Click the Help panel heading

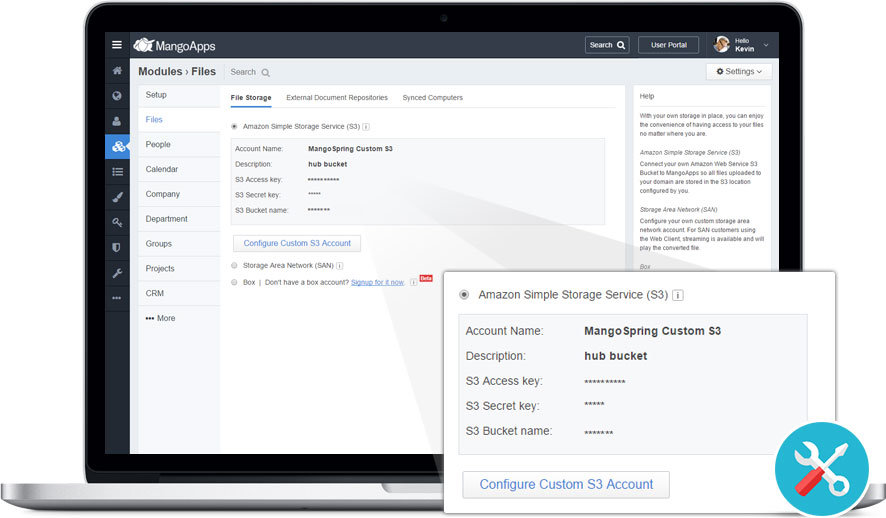[647, 96]
